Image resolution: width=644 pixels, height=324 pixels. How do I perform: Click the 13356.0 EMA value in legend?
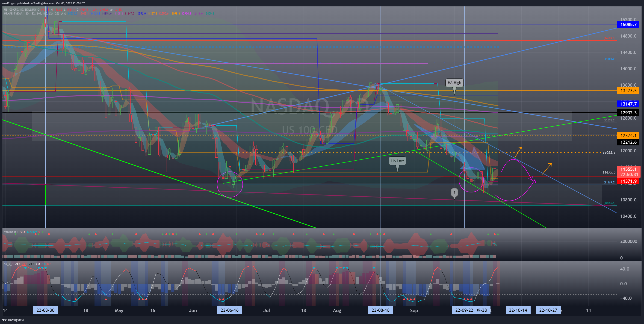(x=141, y=14)
